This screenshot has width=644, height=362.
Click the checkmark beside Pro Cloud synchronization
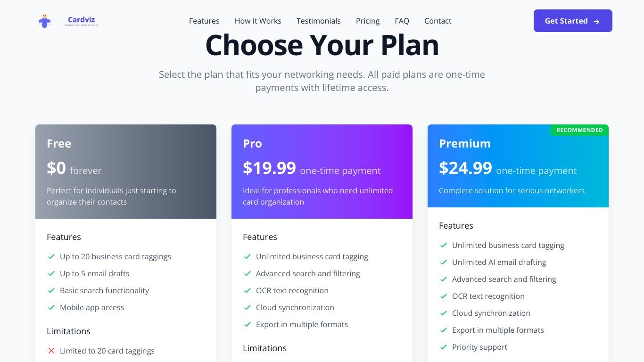(x=248, y=307)
